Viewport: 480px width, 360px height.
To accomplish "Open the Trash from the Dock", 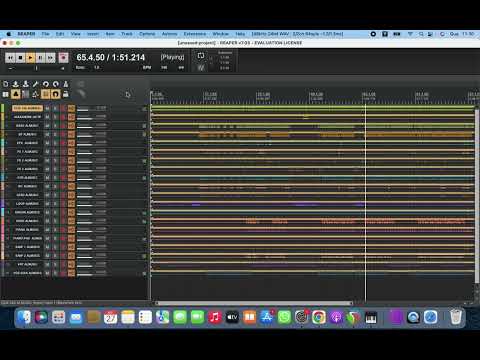I will point(455,317).
